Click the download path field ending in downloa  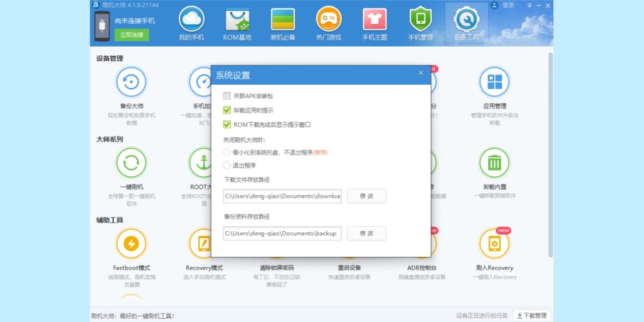pyautogui.click(x=283, y=196)
